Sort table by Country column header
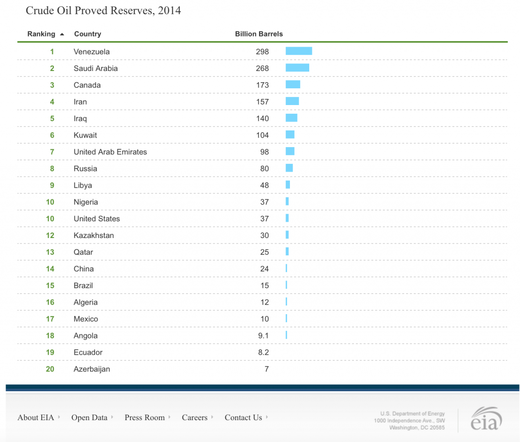Screen dimensions: 520x442 pyautogui.click(x=88, y=34)
